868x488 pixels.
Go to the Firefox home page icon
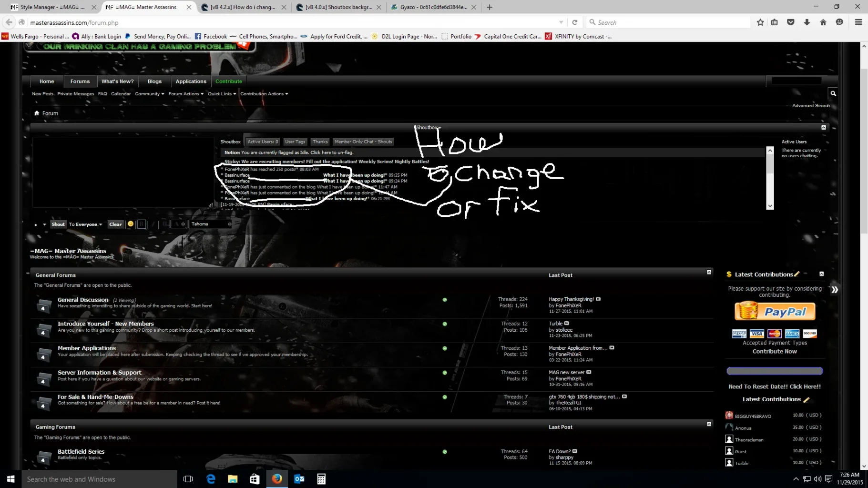(823, 22)
